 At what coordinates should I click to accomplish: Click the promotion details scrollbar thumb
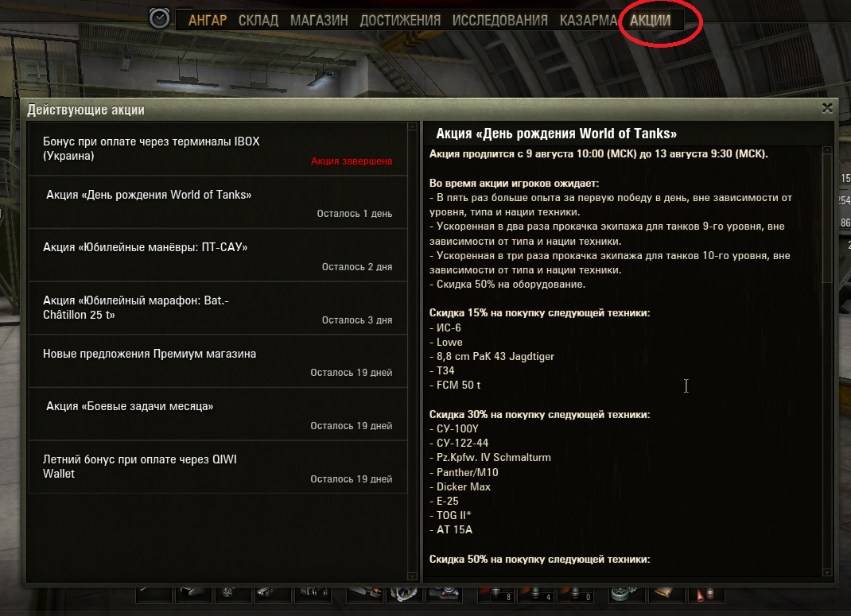(x=827, y=218)
